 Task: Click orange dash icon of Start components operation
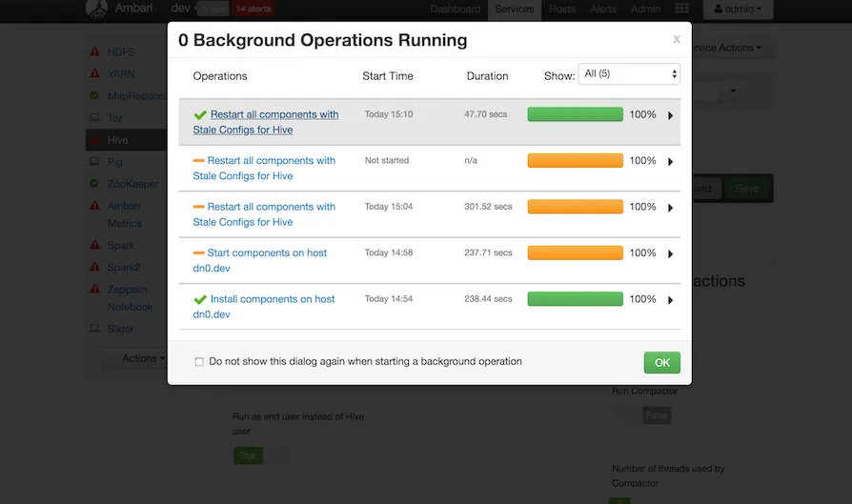click(199, 253)
